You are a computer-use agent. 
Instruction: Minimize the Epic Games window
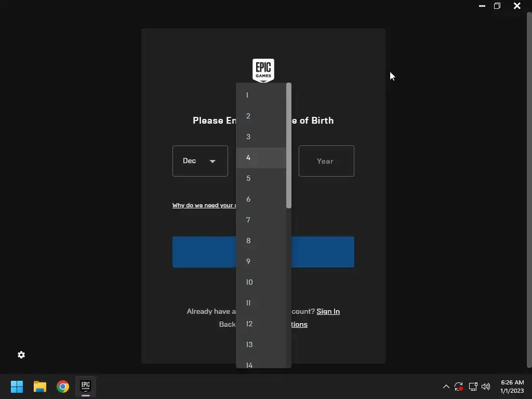482,6
